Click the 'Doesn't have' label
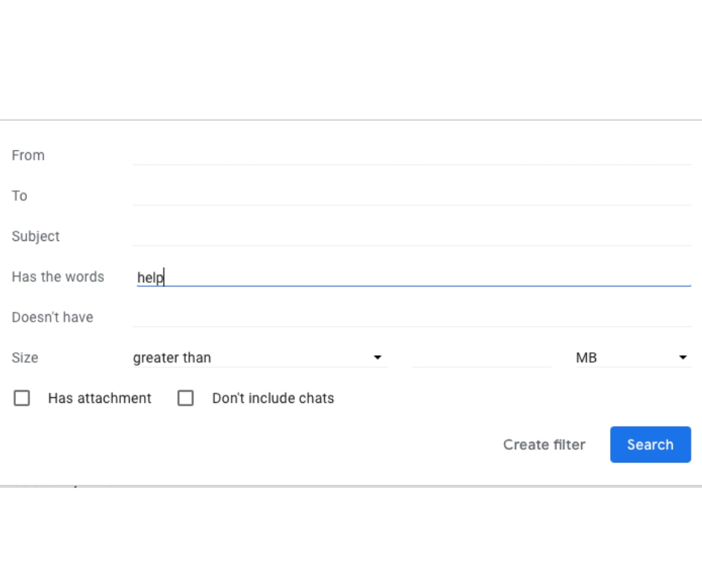Viewport: 702px width, 588px height. pos(52,317)
